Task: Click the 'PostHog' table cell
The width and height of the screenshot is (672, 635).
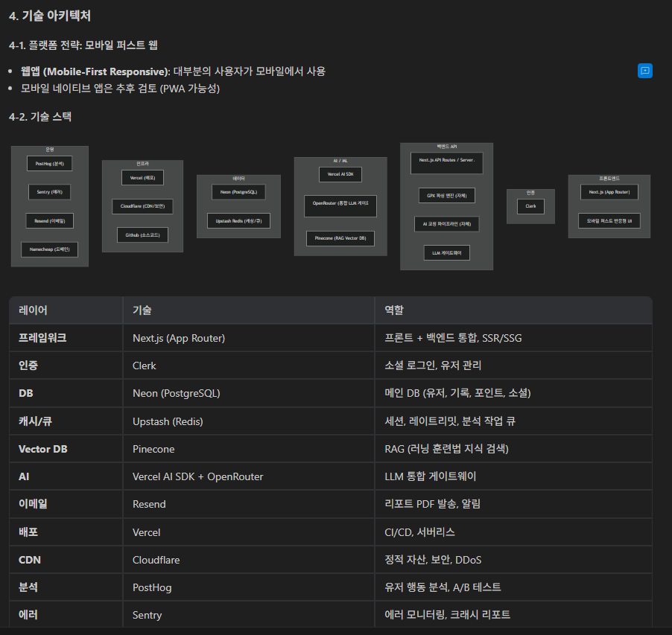Action: (249, 587)
